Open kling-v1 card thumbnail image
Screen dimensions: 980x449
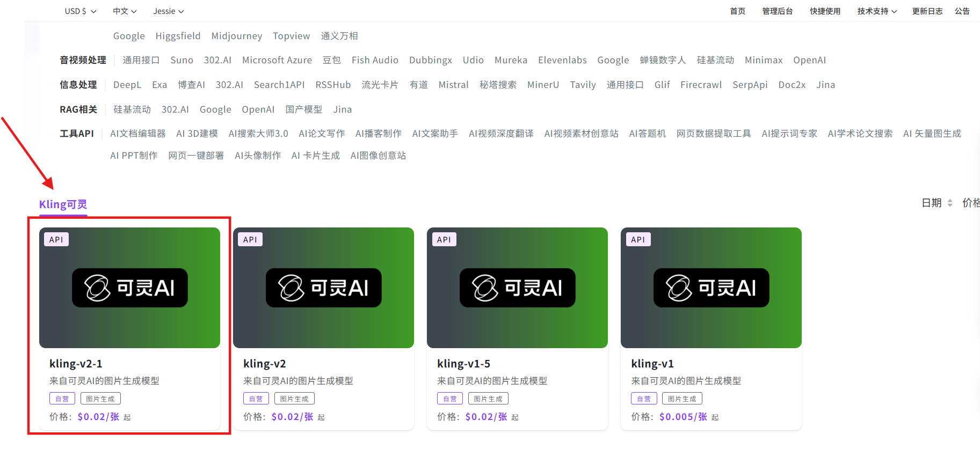click(711, 288)
